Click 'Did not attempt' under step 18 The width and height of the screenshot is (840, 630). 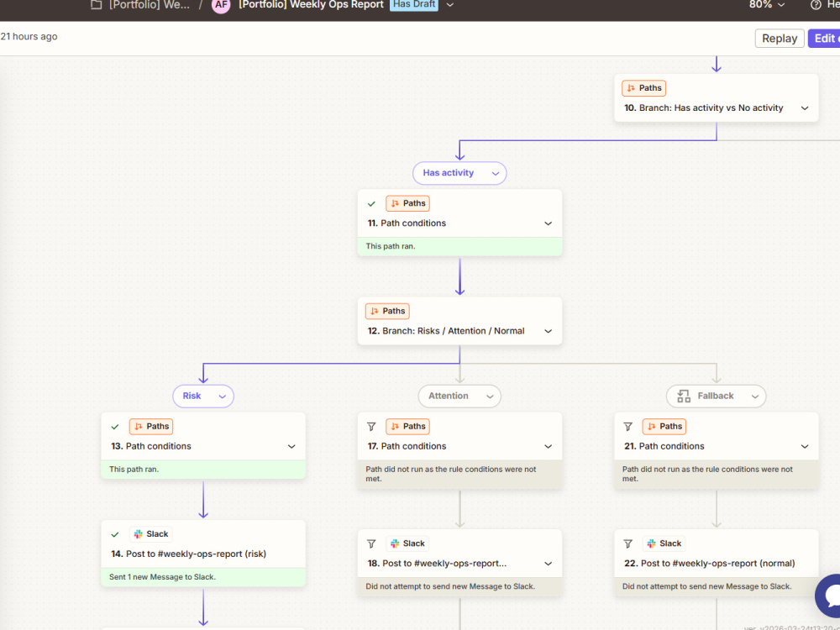(x=450, y=586)
